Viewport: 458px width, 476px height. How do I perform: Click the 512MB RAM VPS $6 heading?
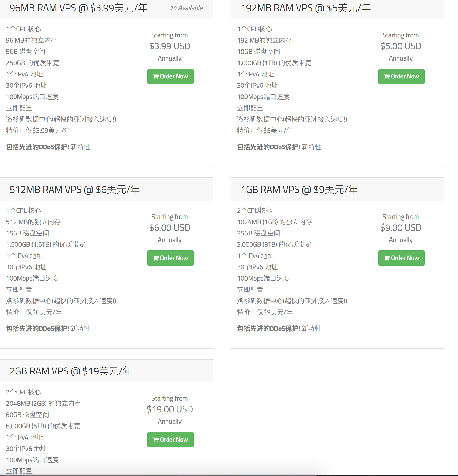point(74,190)
